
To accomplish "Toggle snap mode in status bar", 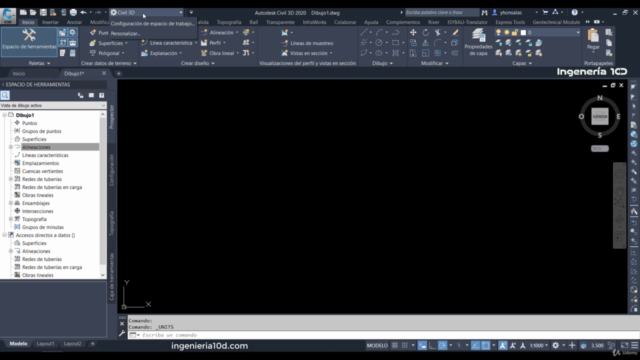I will coord(404,345).
